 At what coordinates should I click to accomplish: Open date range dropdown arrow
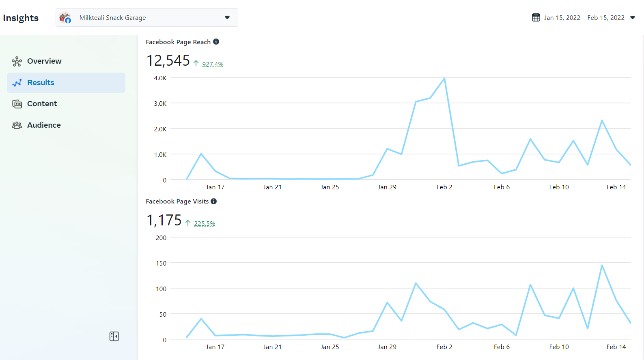(x=633, y=17)
